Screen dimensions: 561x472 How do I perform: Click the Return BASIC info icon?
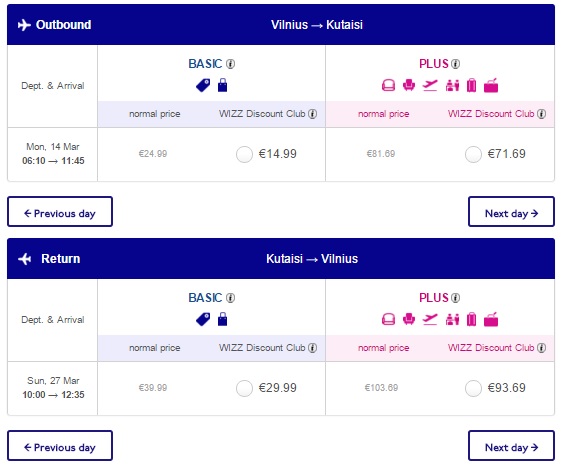[x=231, y=298]
